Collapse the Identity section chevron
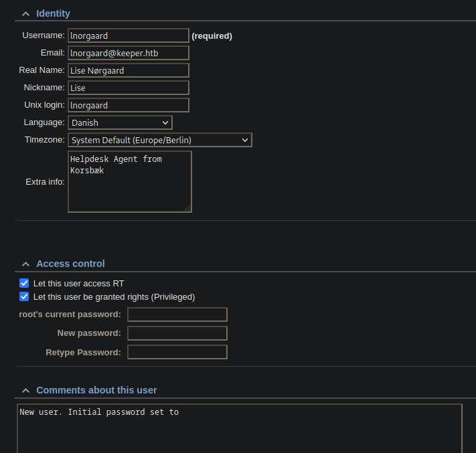The image size is (476, 453). pyautogui.click(x=25, y=13)
